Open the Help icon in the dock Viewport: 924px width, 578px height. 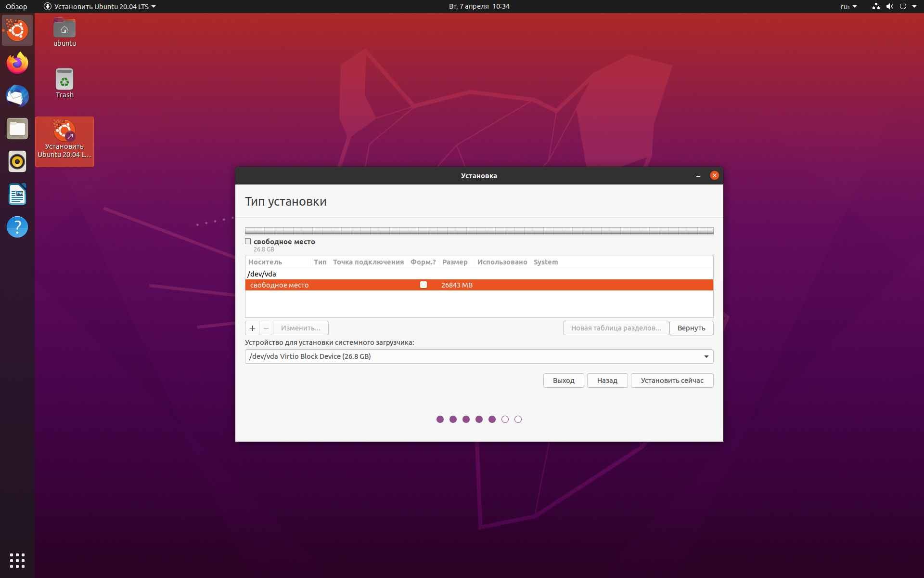click(17, 227)
